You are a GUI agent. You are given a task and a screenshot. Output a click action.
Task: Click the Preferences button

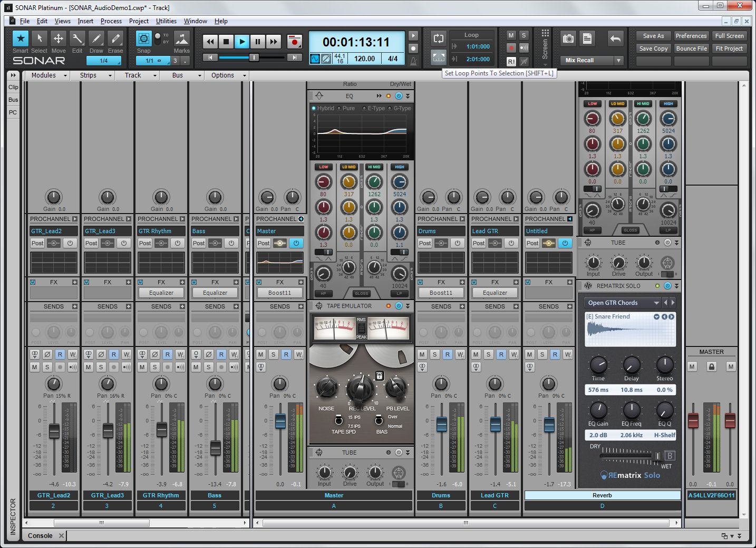(691, 36)
